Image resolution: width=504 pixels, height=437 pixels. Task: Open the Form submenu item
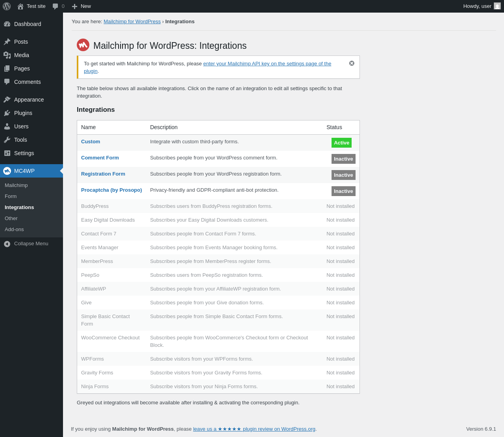[x=11, y=196]
